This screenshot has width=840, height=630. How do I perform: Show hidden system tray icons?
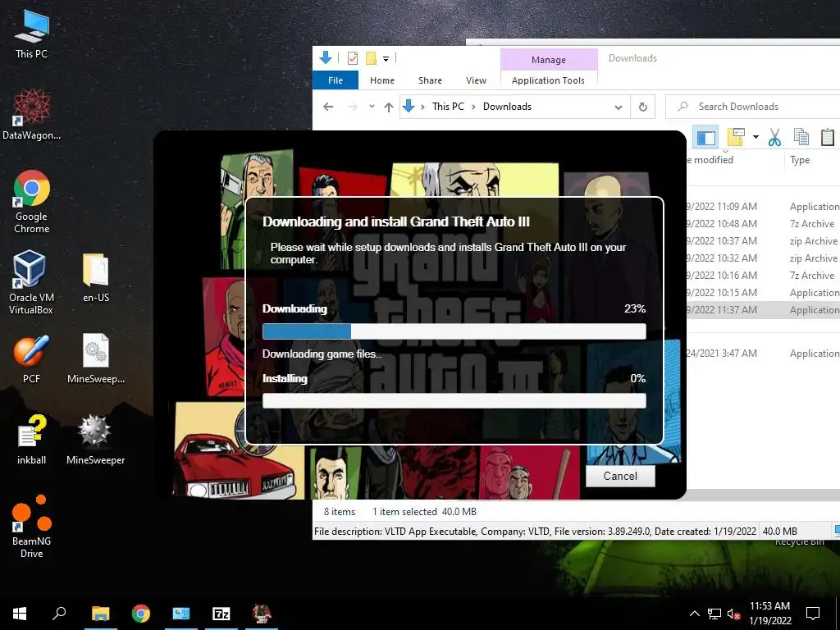click(694, 614)
